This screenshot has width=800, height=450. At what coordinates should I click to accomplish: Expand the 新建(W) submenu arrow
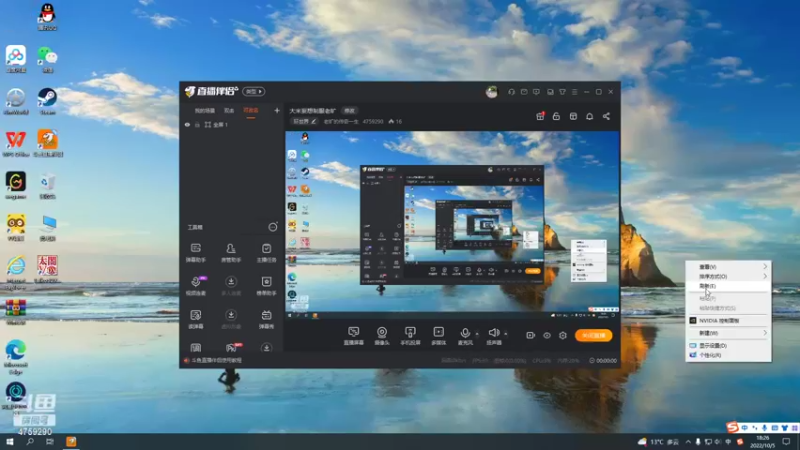(x=765, y=333)
